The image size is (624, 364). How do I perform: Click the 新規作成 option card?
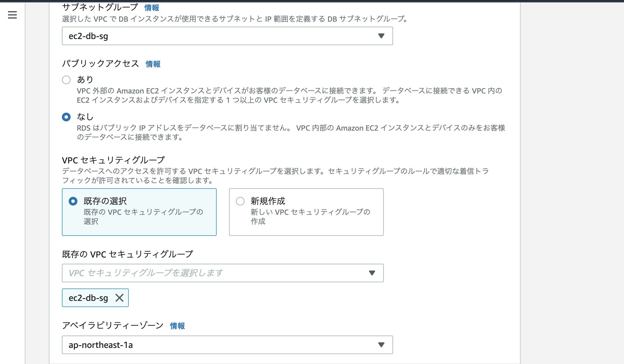point(306,212)
